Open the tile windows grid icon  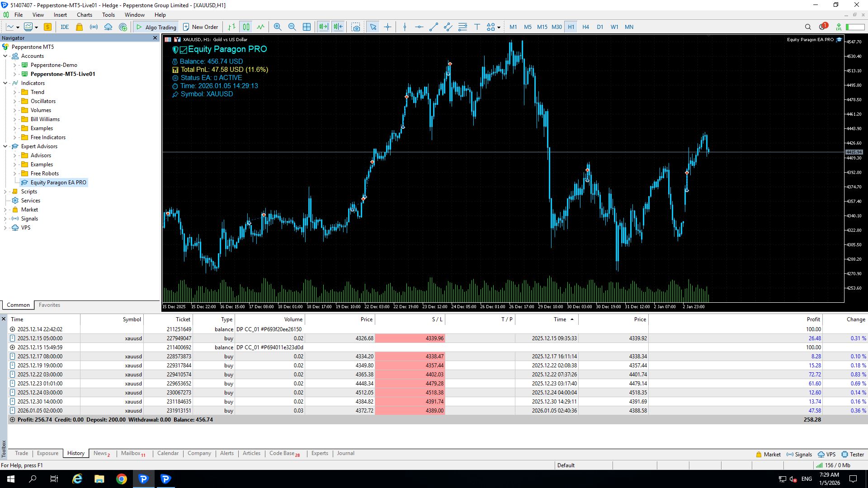pos(307,27)
